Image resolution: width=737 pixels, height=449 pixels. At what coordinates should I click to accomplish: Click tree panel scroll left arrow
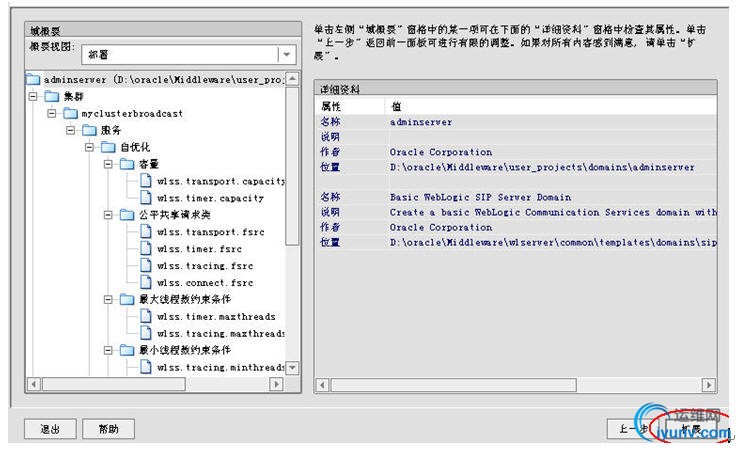(x=33, y=384)
